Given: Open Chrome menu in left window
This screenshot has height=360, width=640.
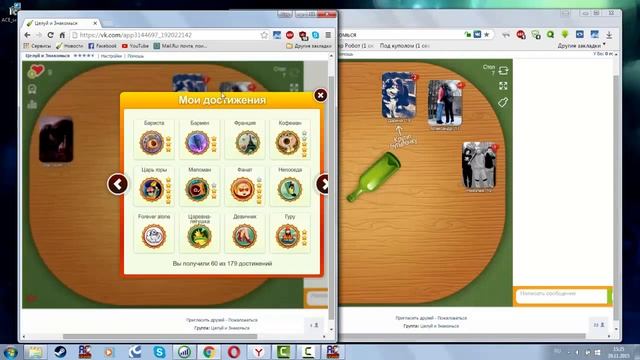Looking at the screenshot, I should coord(328,35).
